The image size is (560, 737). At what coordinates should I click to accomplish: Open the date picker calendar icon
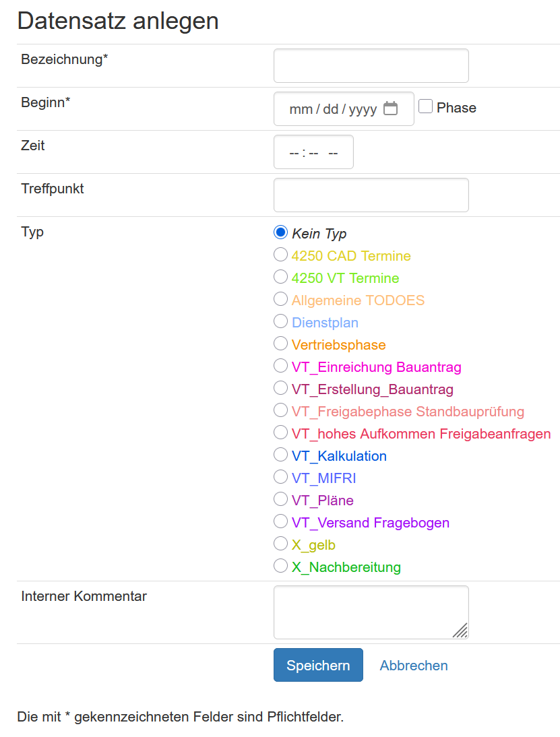pyautogui.click(x=391, y=108)
